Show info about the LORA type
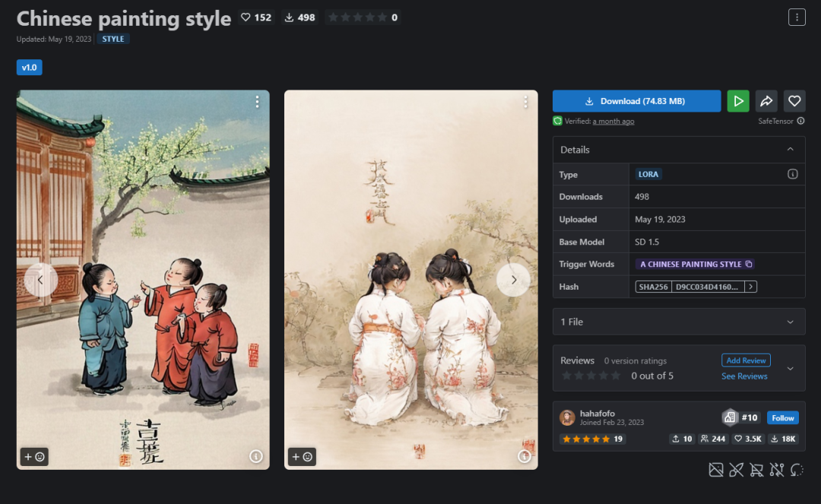Viewport: 821px width, 504px height. click(x=793, y=174)
